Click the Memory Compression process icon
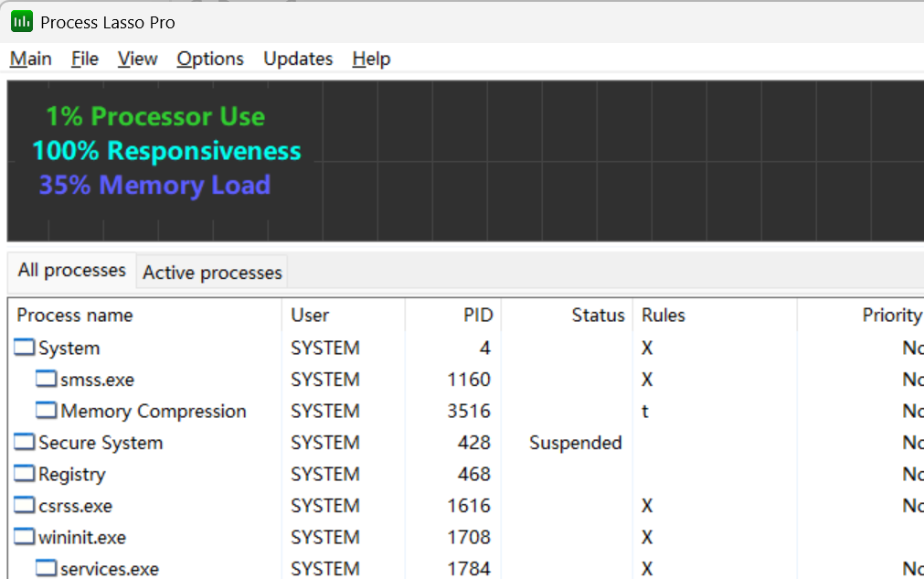 tap(46, 411)
